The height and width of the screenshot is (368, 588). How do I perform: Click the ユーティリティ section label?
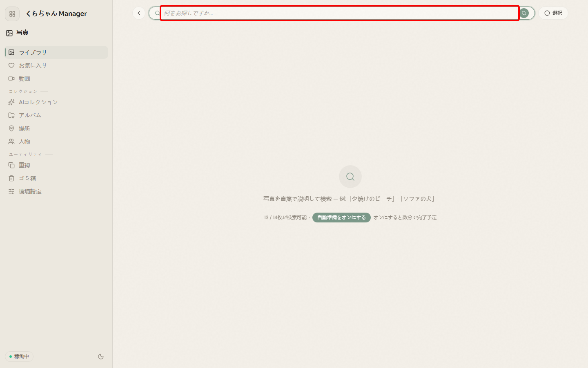tap(25, 154)
